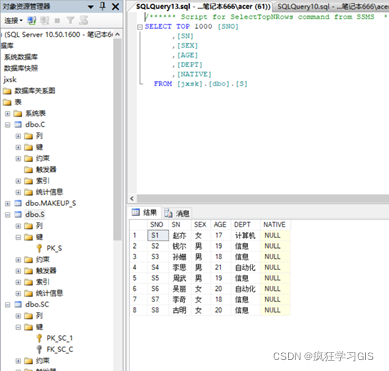This screenshot has height=371, width=389.
Task: Click the NATIVE column header
Action: 275,225
